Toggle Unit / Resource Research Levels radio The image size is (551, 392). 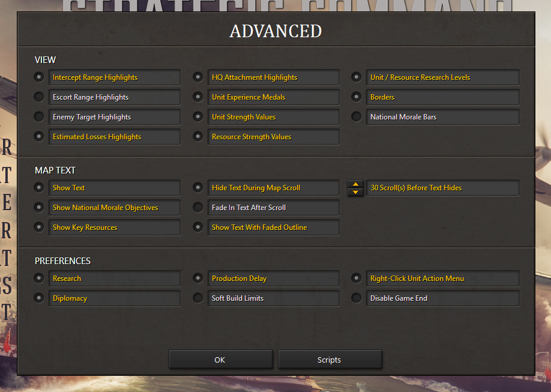pos(357,77)
